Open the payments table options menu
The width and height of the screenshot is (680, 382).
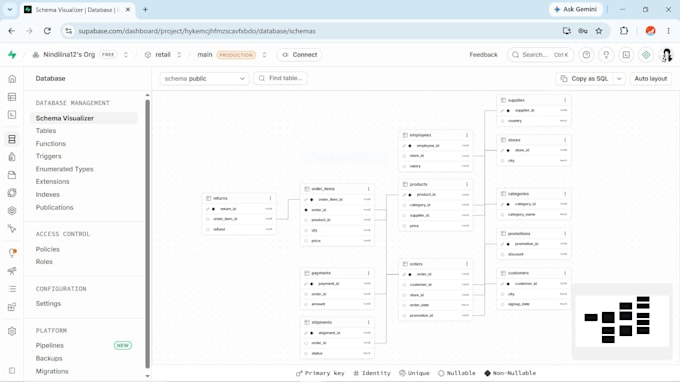point(369,273)
